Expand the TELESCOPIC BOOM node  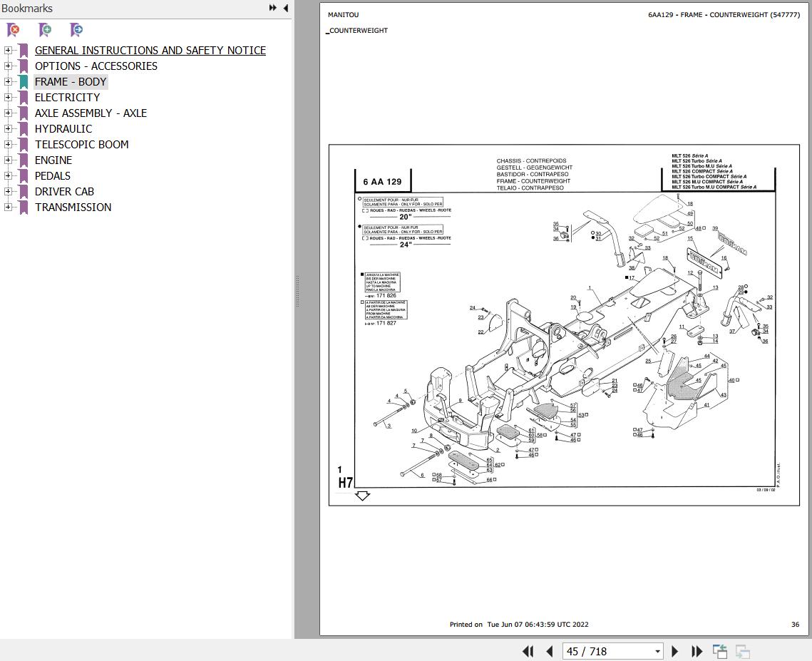click(8, 144)
